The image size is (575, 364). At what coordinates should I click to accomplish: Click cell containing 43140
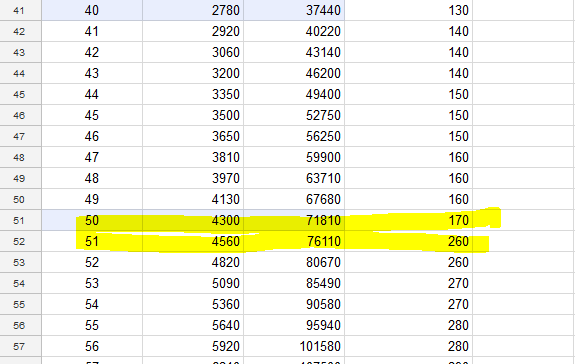294,52
